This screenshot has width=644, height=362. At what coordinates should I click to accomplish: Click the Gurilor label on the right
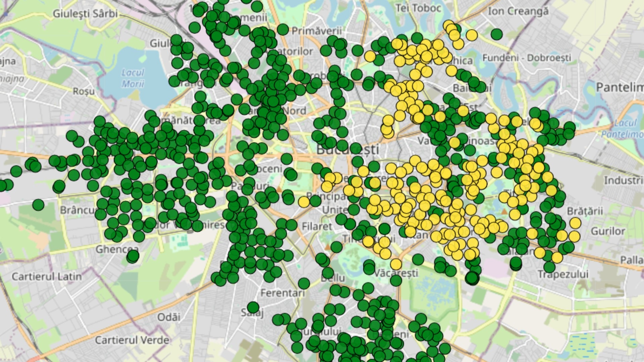pyautogui.click(x=608, y=231)
